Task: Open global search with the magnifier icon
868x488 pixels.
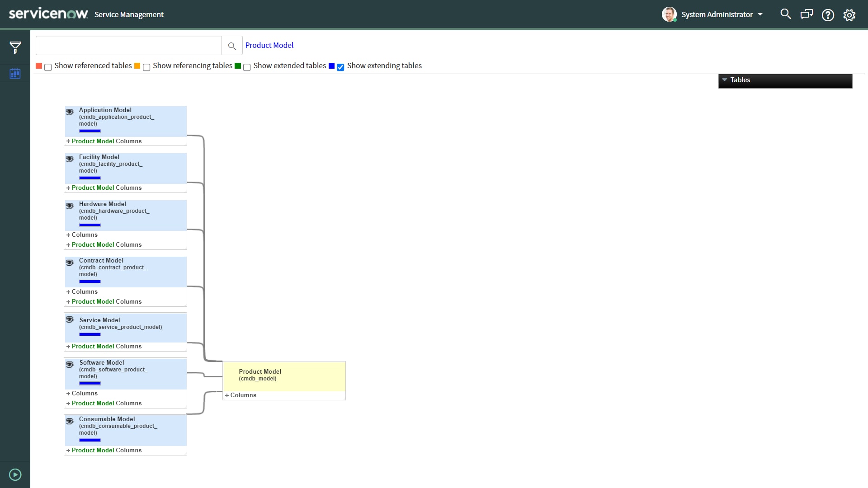Action: [785, 14]
